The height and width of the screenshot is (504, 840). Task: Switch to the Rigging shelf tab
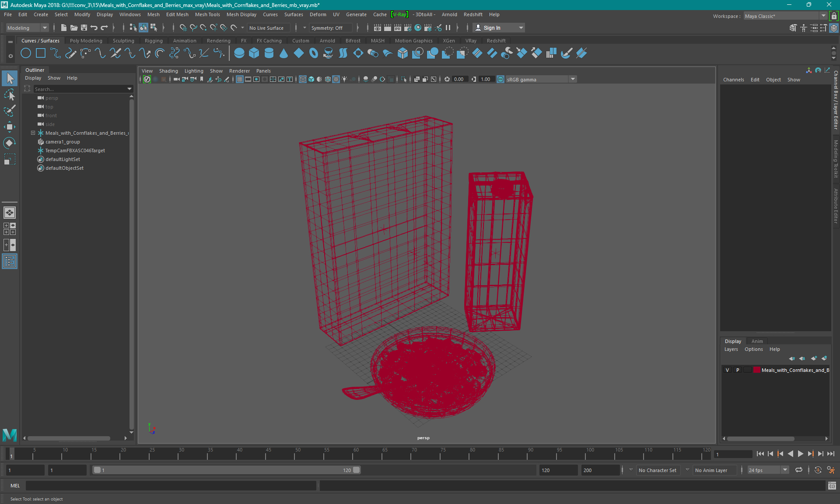pyautogui.click(x=154, y=41)
